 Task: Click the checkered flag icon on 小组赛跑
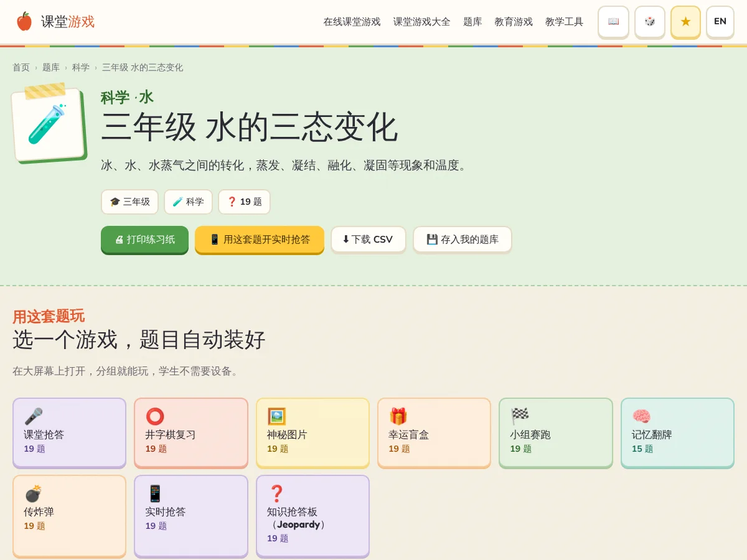[x=520, y=416]
